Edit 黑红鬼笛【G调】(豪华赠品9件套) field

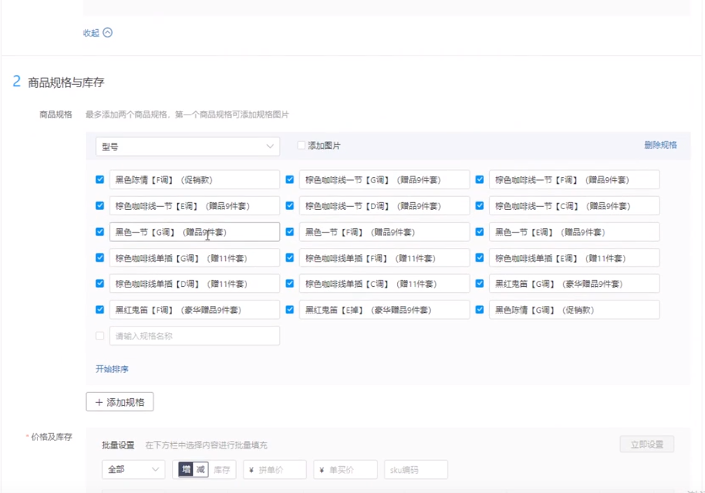point(574,283)
